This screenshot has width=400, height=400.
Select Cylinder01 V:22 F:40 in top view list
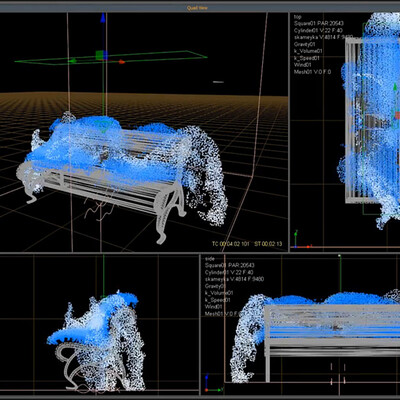pyautogui.click(x=318, y=30)
